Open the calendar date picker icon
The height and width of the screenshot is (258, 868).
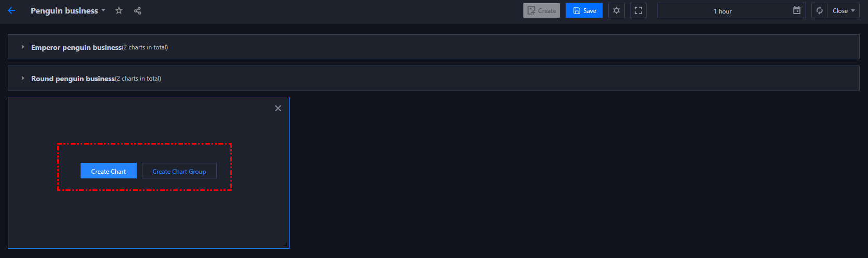point(797,10)
